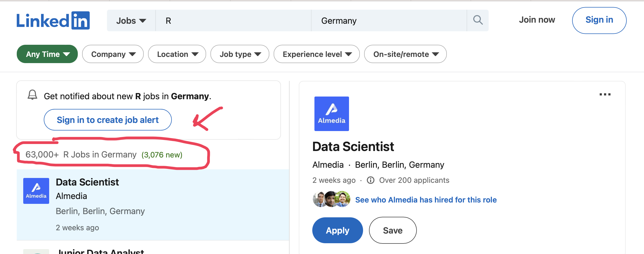Viewport: 644px width, 254px height.
Task: Click the magnifying glass search icon
Action: coord(478,20)
